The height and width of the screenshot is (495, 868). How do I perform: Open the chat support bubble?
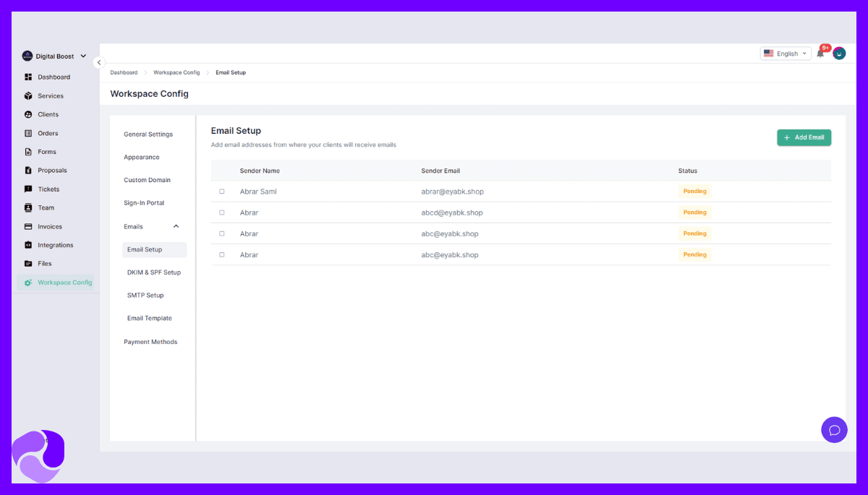click(834, 430)
